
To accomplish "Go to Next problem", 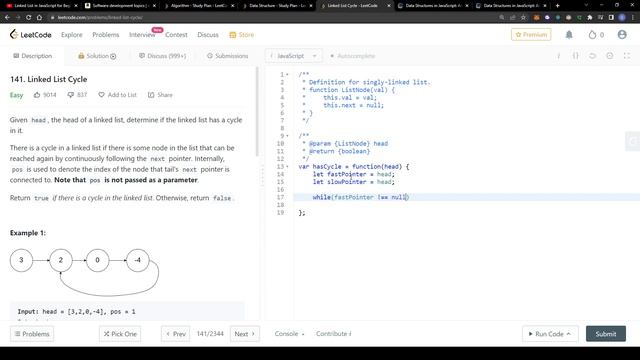I will pyautogui.click(x=244, y=334).
